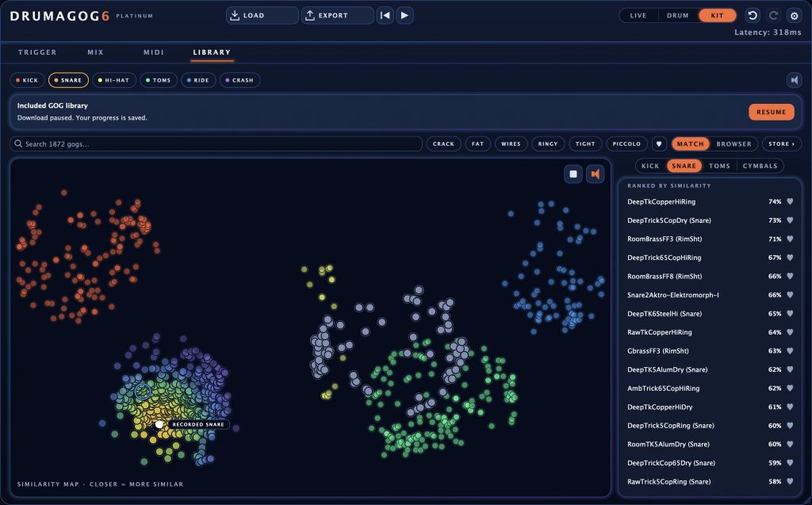Click the Latency: 318ms readout
This screenshot has width=812, height=505.
(768, 33)
